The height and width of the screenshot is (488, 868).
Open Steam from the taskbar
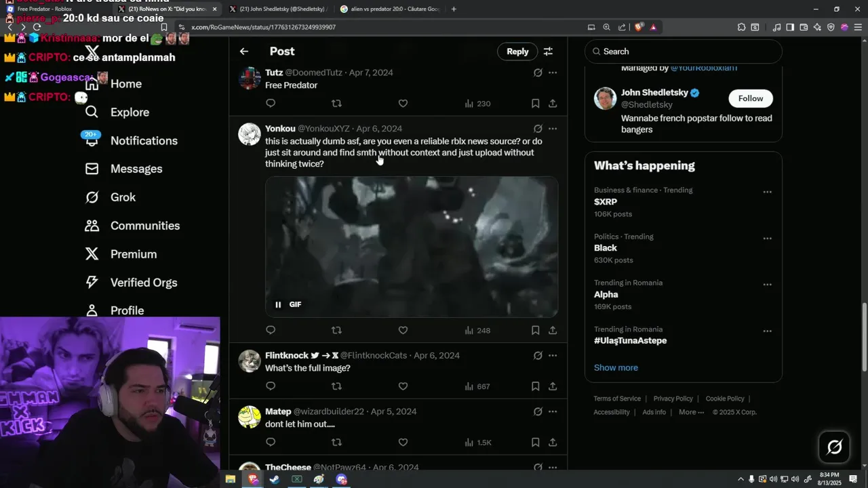[275, 479]
